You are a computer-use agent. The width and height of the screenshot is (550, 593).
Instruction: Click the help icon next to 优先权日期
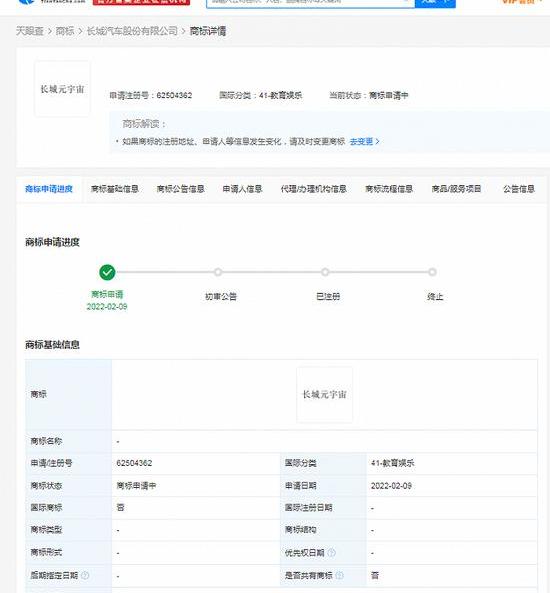[x=331, y=553]
